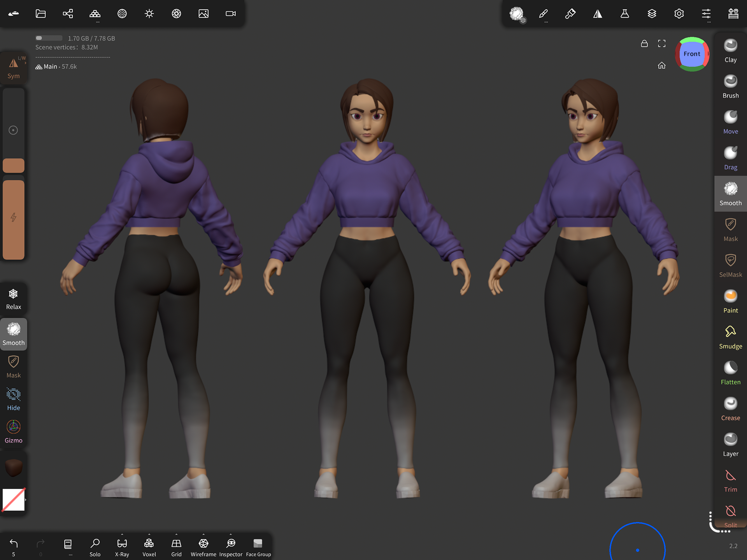This screenshot has height=560, width=747.
Task: Select the Trim tool
Action: pyautogui.click(x=730, y=480)
